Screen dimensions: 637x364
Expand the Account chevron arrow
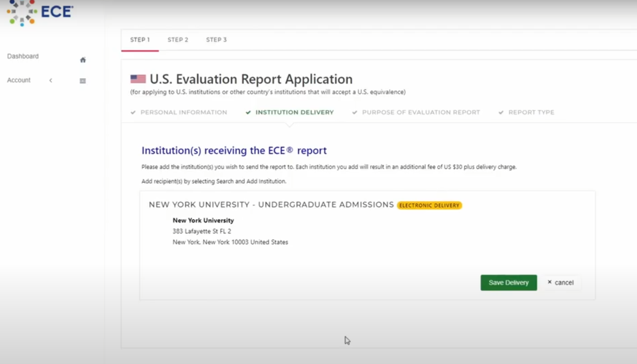point(51,80)
